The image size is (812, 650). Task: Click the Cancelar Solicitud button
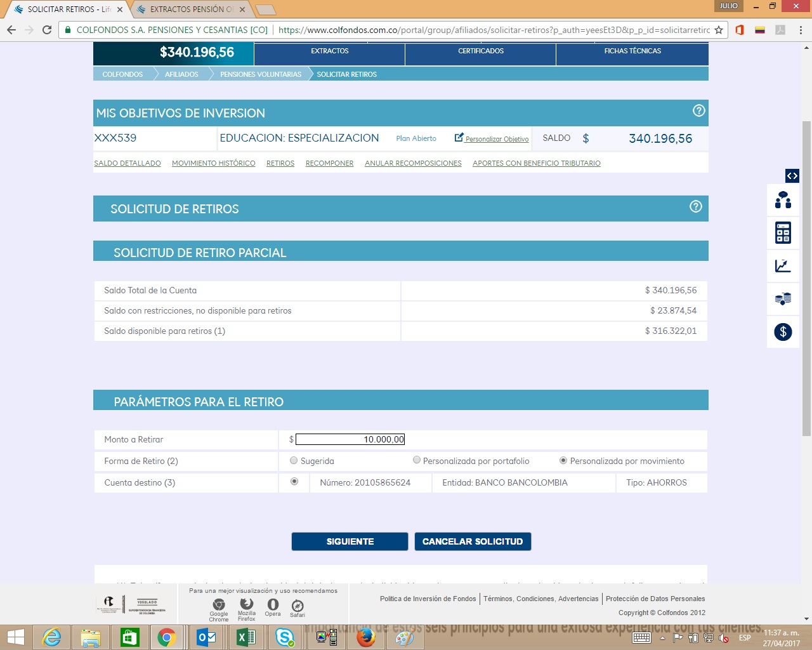pos(473,541)
